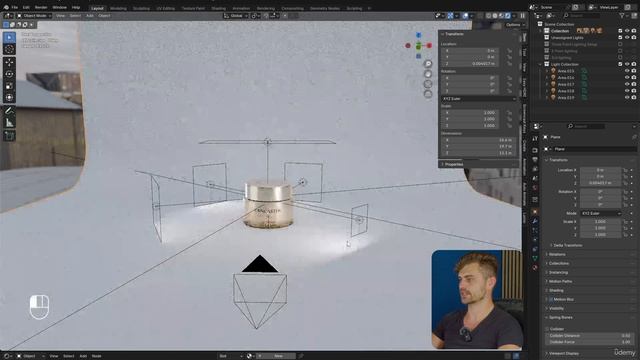Expand the Area.018 outliner item

[x=547, y=91]
